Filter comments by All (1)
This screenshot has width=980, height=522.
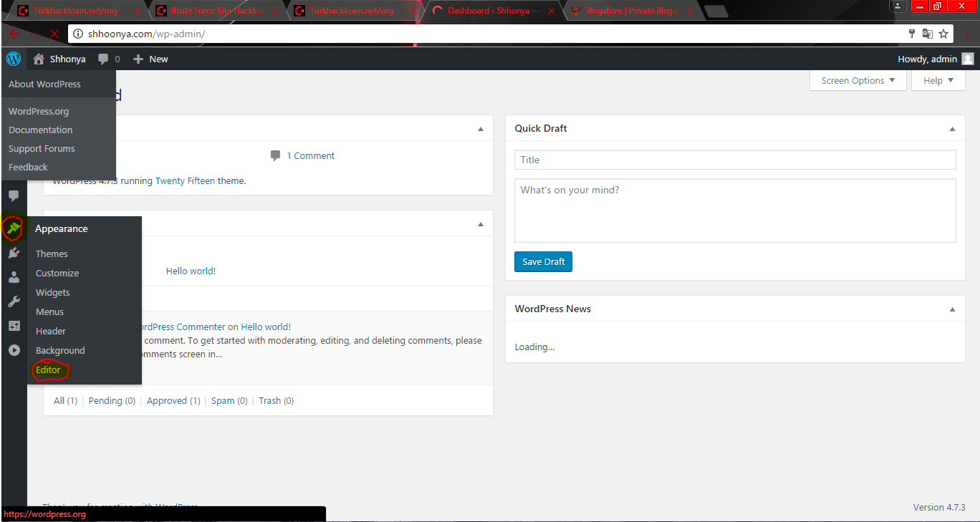coord(65,400)
